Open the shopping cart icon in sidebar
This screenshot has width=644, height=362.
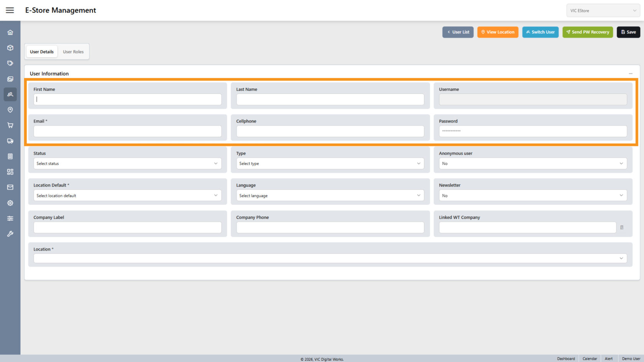click(x=10, y=125)
